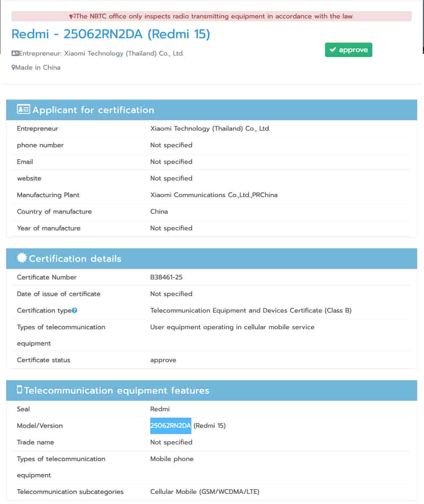Click the Certification details section header
The width and height of the screenshot is (424, 504).
click(x=75, y=258)
